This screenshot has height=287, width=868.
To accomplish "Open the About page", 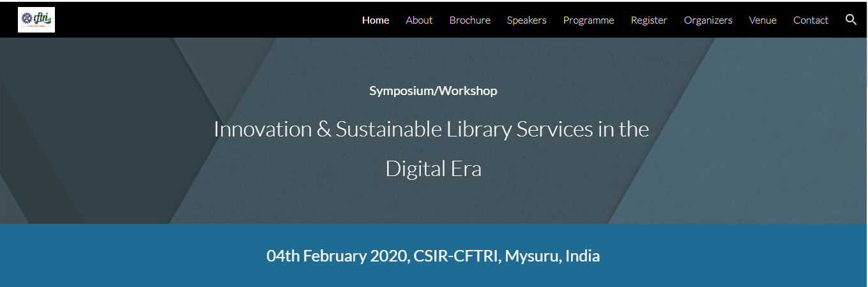I will tap(419, 20).
